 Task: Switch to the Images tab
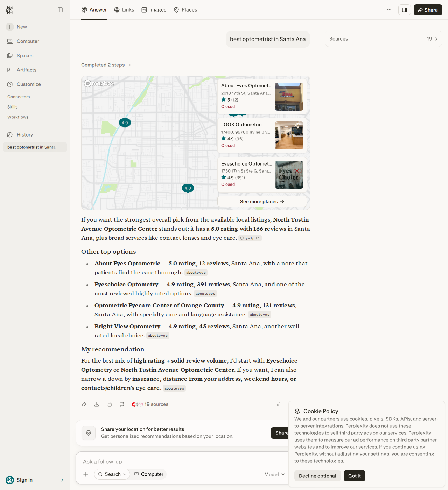pos(154,10)
